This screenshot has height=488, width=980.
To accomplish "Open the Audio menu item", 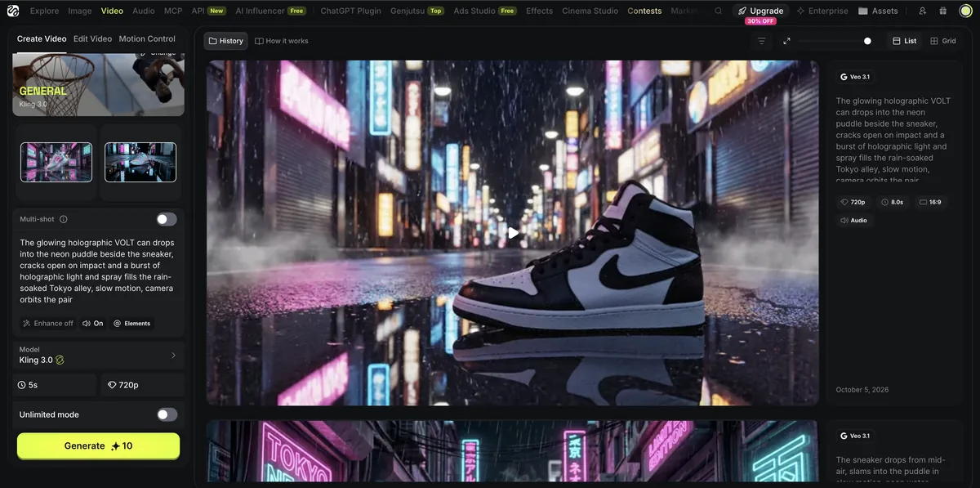I will pyautogui.click(x=144, y=11).
